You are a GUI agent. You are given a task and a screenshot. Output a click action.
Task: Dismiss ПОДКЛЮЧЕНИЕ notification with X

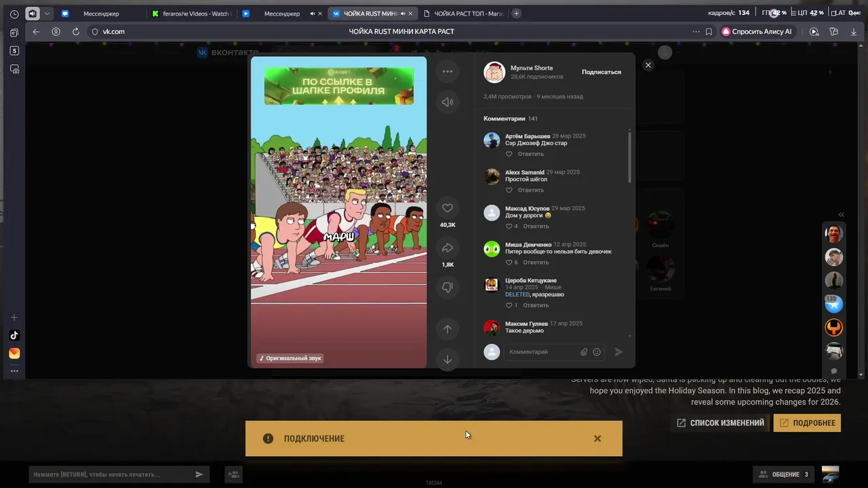pyautogui.click(x=597, y=439)
